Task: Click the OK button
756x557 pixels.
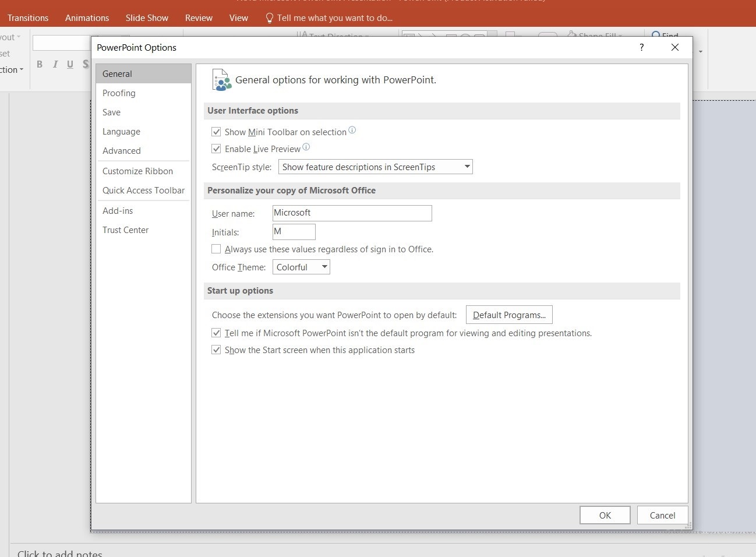Action: tap(605, 516)
